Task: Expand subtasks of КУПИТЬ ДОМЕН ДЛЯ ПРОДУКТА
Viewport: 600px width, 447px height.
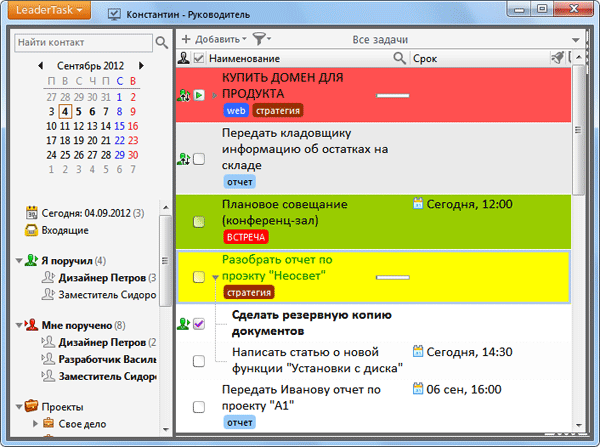Action: coord(215,95)
